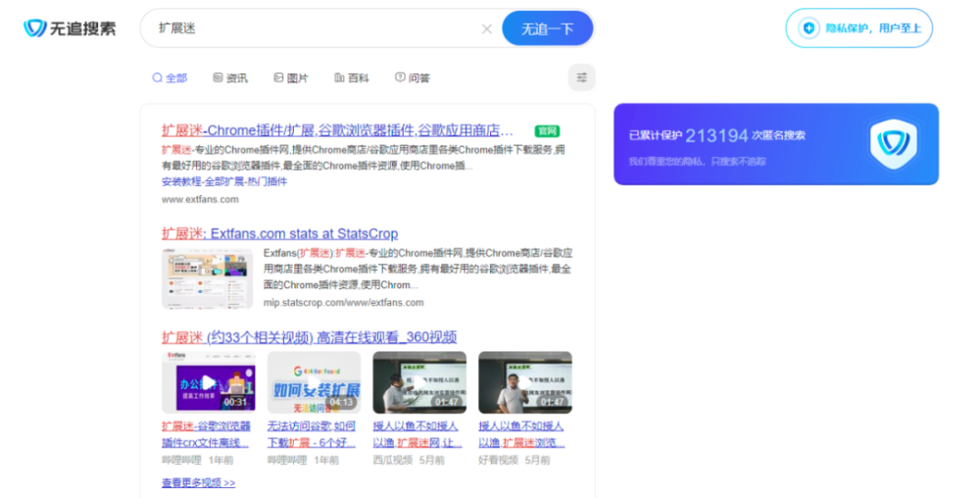Play the 好看视频 01:47 lecture video thumbnail
Image resolution: width=980 pixels, height=498 pixels.
pyautogui.click(x=525, y=382)
